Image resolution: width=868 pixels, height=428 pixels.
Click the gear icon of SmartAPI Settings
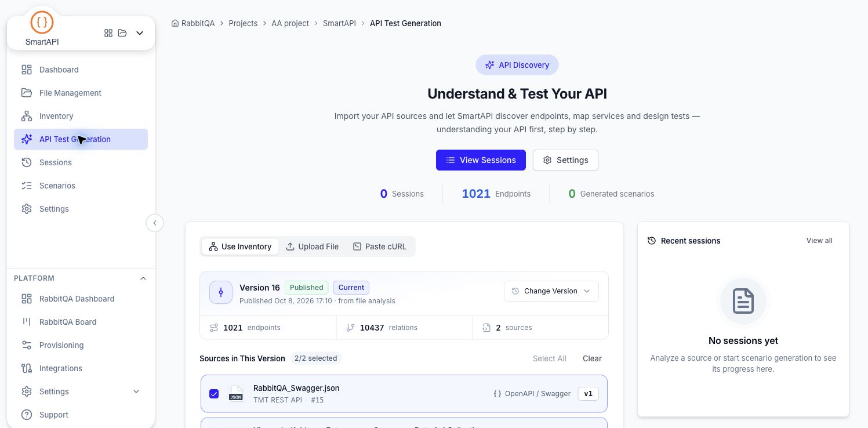pos(27,209)
